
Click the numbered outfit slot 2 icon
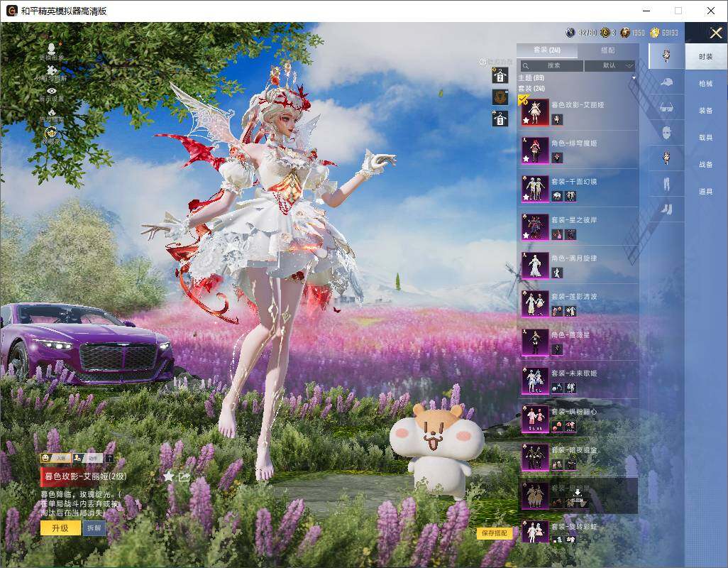500,75
